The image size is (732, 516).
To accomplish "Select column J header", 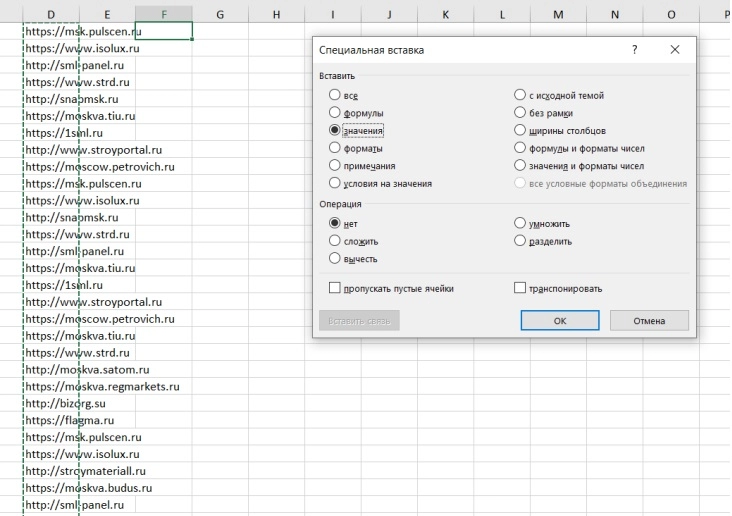I will coord(389,14).
